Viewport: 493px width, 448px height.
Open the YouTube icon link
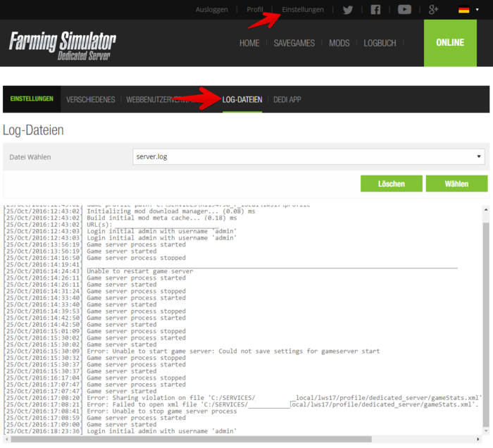pyautogui.click(x=404, y=10)
